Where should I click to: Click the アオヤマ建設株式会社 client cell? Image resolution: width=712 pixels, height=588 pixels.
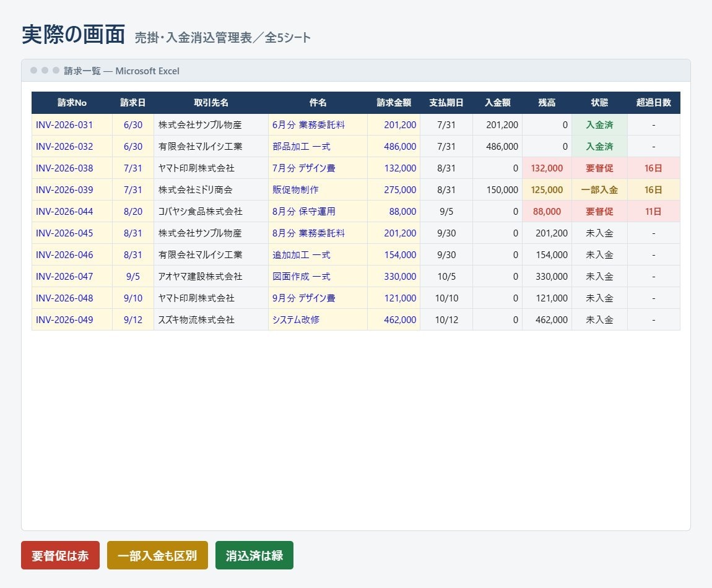coord(211,276)
